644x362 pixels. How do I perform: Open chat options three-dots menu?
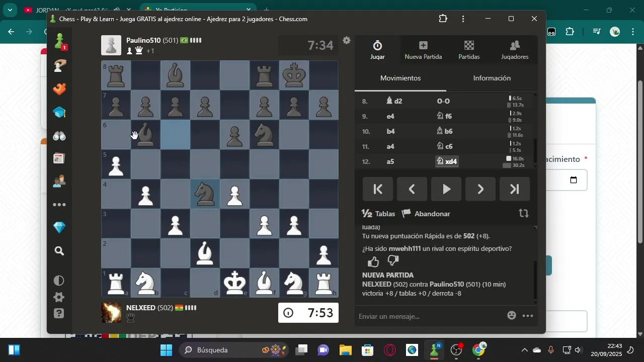pos(528,316)
